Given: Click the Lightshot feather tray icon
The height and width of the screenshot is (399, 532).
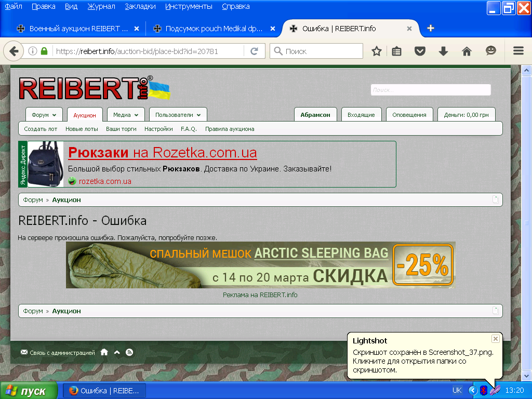Looking at the screenshot, I should pyautogui.click(x=495, y=390).
